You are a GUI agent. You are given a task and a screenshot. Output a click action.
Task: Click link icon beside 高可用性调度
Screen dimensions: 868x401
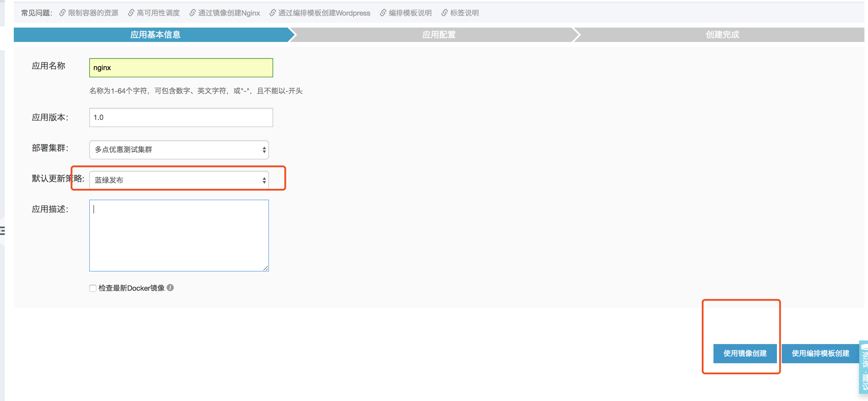(x=131, y=13)
